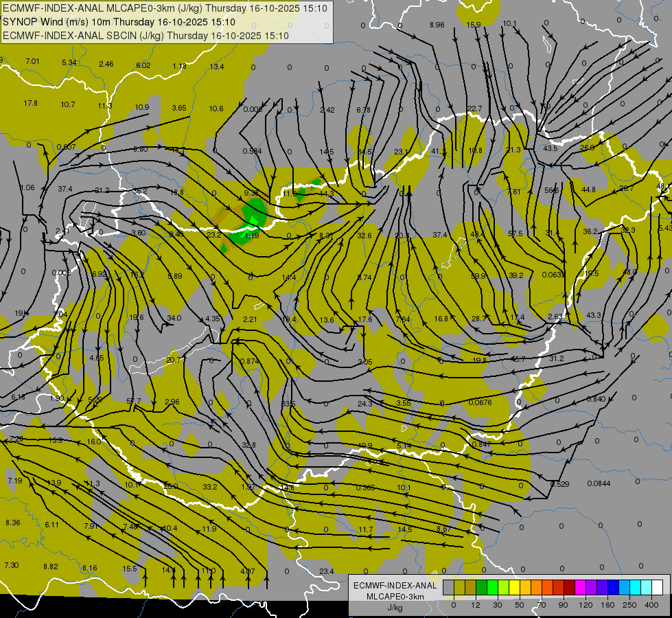Click the map value 57.7
This screenshot has width=672, height=618.
(134, 402)
